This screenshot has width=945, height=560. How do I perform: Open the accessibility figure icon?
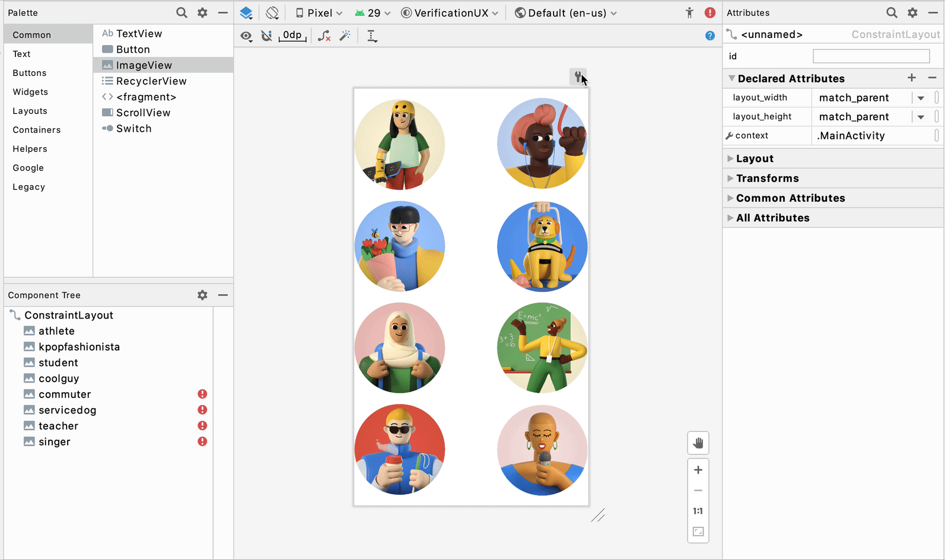(689, 12)
